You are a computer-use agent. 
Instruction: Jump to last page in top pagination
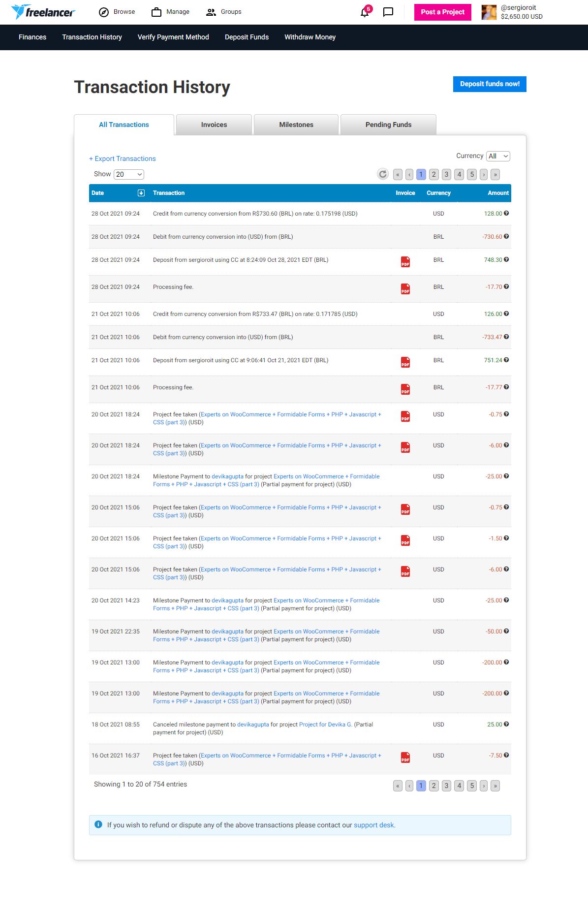(x=495, y=174)
